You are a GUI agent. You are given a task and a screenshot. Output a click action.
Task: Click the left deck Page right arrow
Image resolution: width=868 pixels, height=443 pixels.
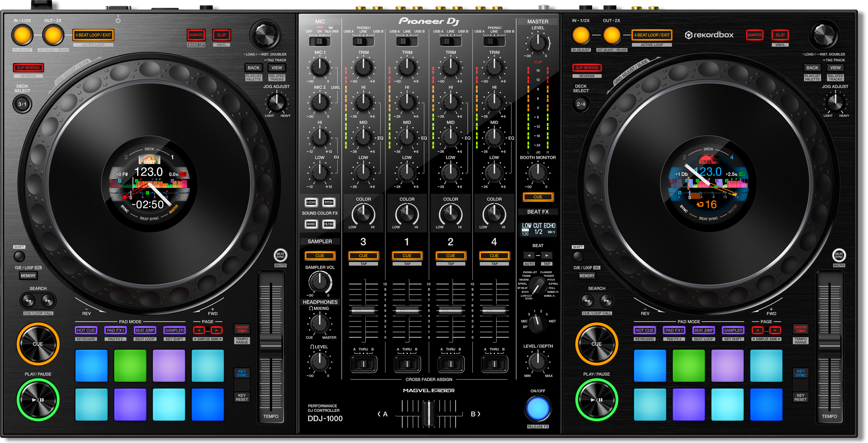tap(217, 330)
